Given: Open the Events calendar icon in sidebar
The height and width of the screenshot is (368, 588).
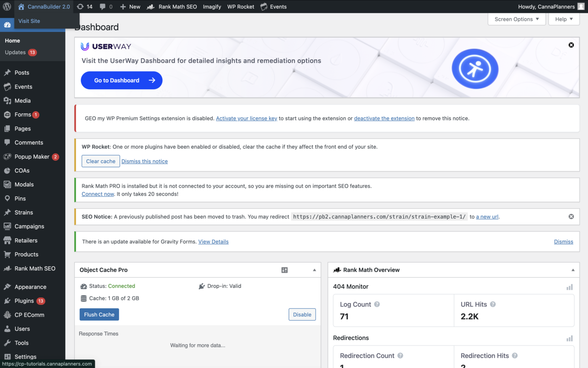Looking at the screenshot, I should point(7,86).
